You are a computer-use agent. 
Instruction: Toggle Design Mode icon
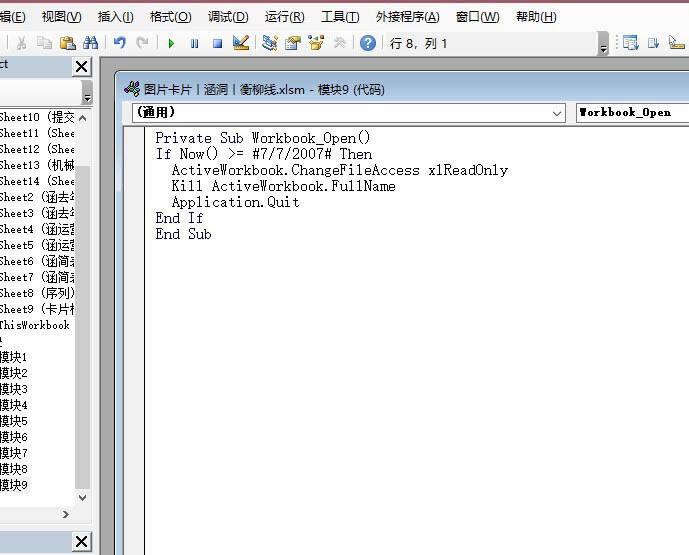point(241,43)
